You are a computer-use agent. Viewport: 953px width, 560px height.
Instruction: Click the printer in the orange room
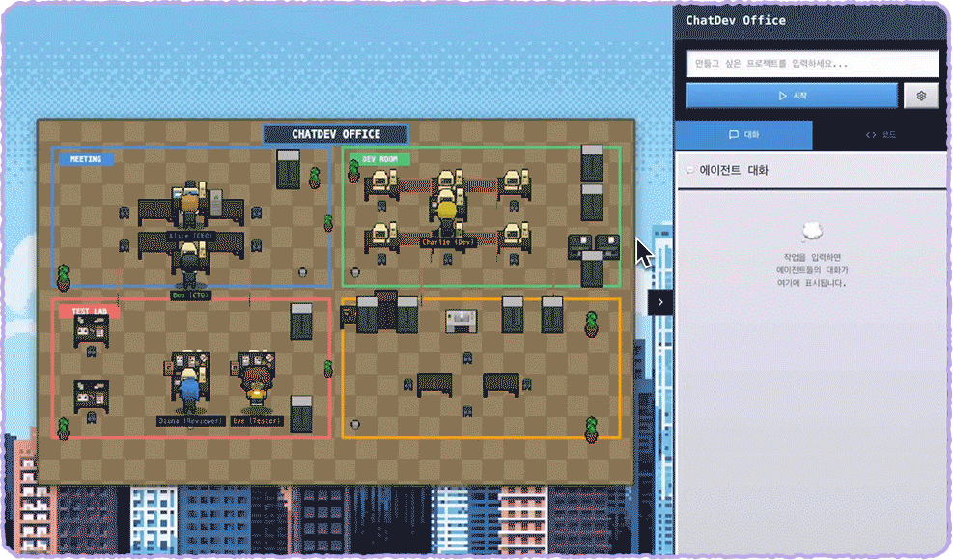(462, 321)
